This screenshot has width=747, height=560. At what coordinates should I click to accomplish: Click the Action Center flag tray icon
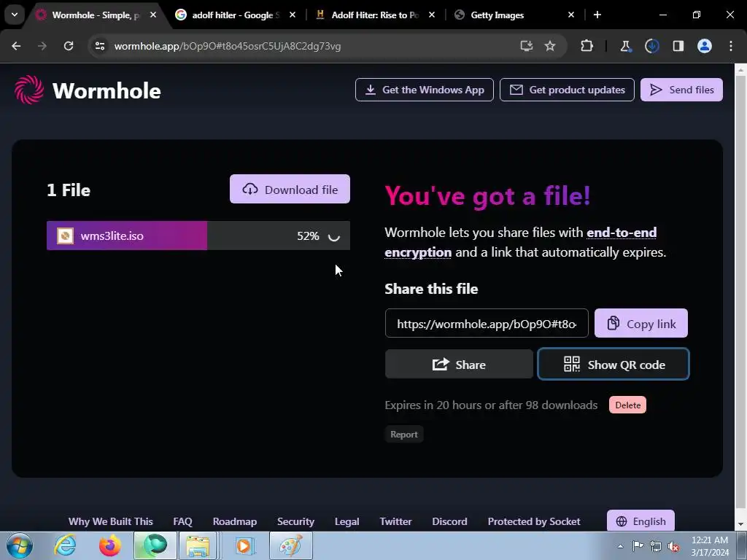[638, 546]
